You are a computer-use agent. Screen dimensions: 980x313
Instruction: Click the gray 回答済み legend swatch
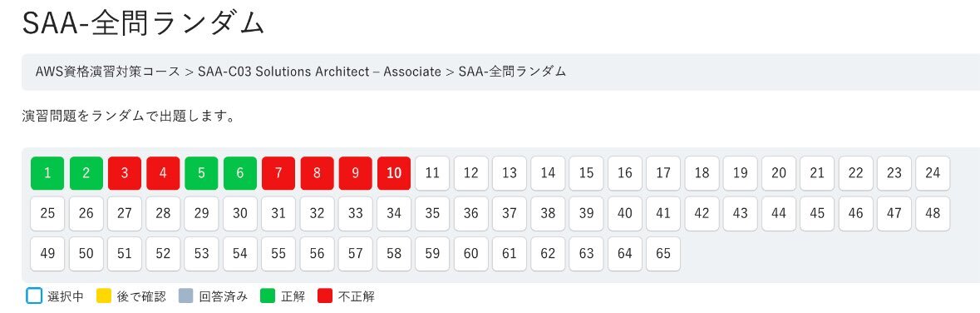coord(185,296)
